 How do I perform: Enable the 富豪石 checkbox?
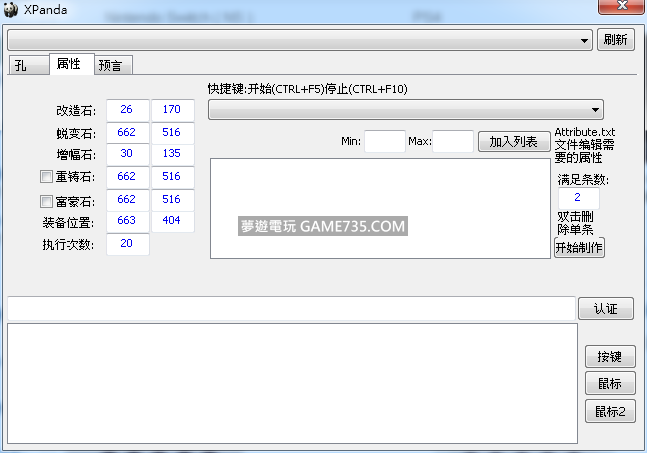46,201
